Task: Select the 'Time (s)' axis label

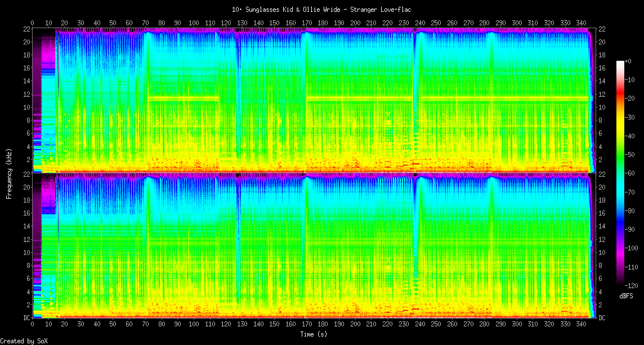Action: (x=312, y=334)
